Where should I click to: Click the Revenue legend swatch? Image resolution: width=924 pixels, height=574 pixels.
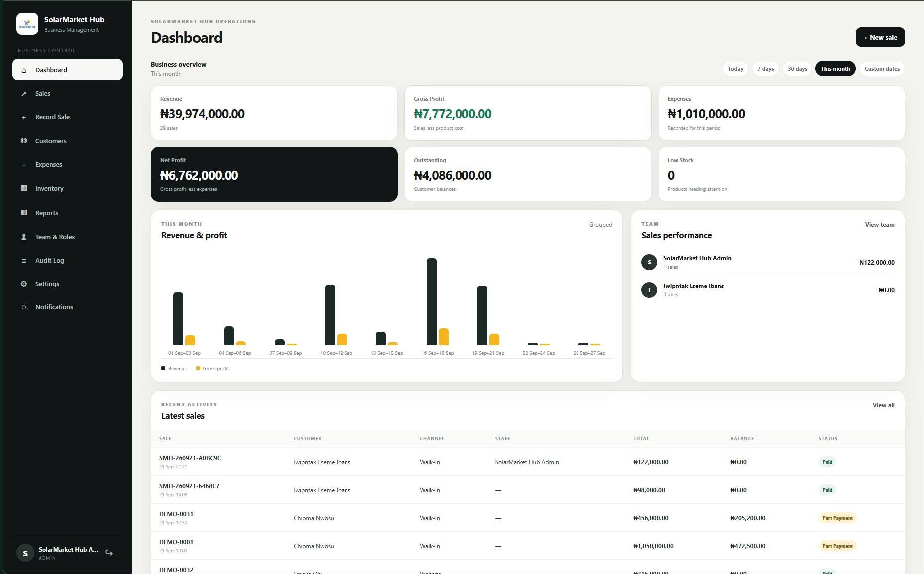[163, 368]
